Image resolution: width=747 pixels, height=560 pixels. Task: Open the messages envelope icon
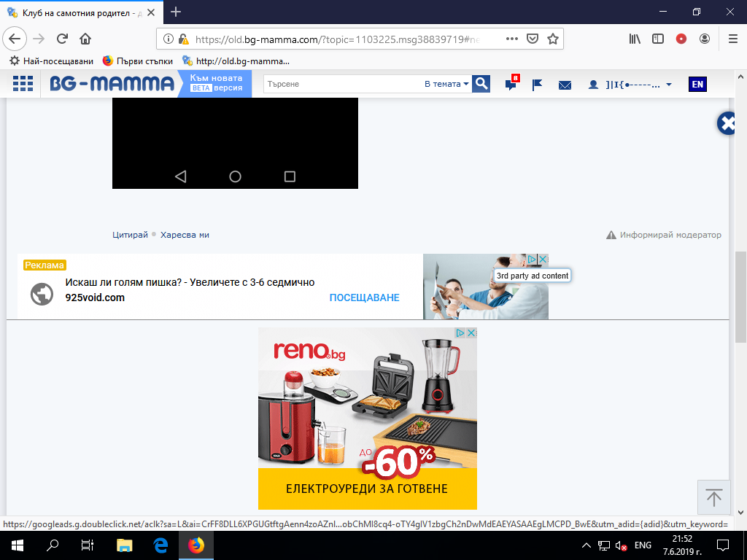565,85
